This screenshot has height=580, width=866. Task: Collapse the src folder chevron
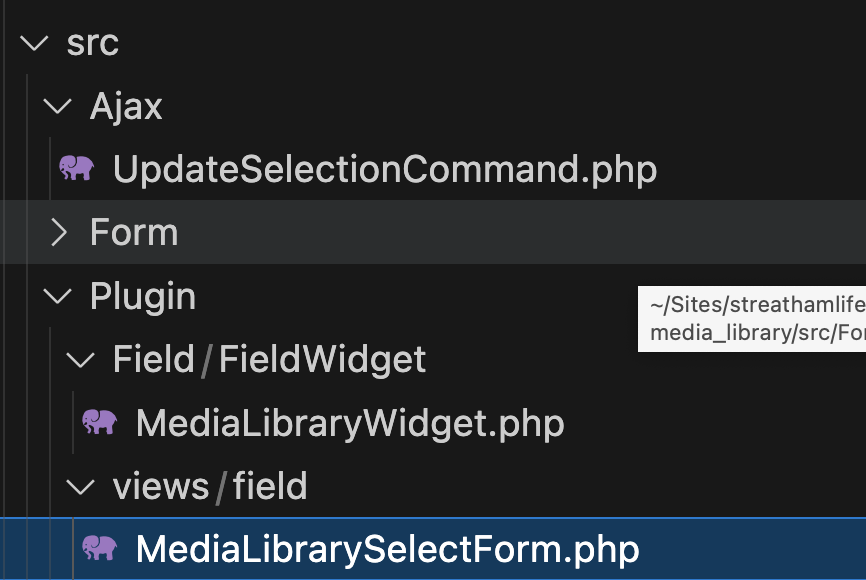pos(34,43)
